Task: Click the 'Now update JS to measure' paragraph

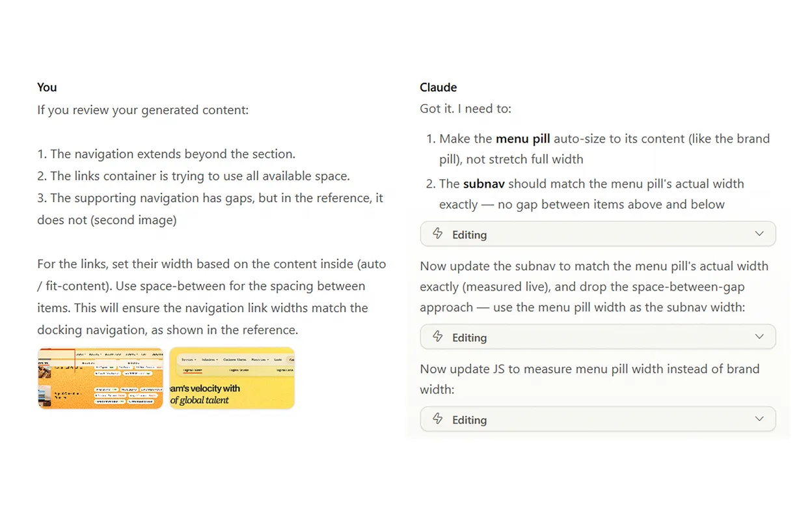Action: pyautogui.click(x=589, y=379)
